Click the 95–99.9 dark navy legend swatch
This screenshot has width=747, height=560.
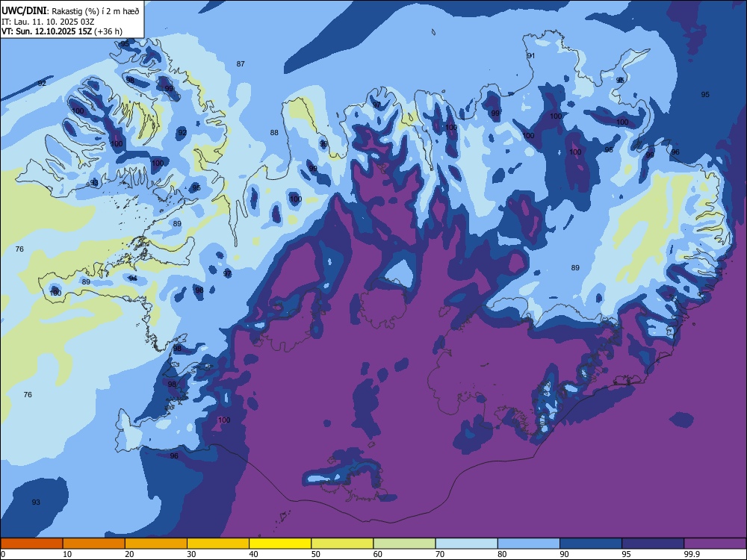point(653,544)
